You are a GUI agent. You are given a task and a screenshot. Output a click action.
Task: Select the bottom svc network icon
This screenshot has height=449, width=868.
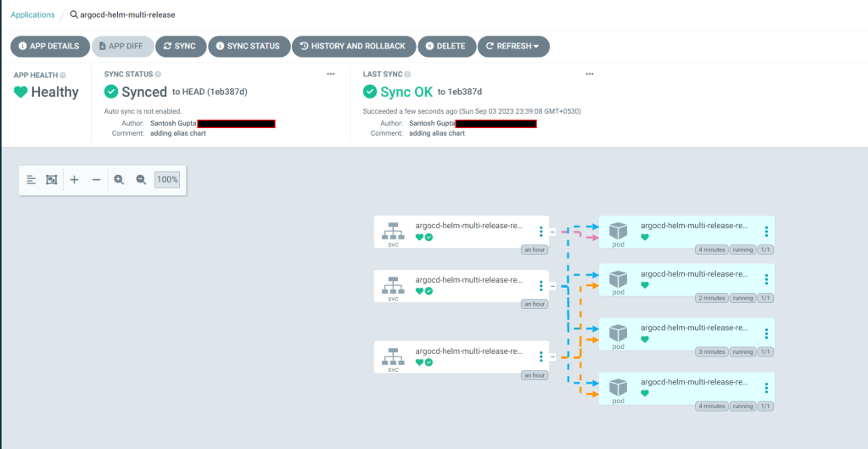tap(393, 356)
